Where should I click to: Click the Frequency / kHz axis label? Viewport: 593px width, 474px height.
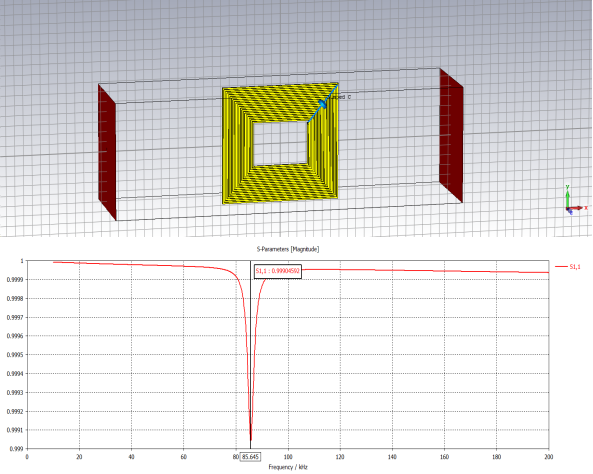point(288,467)
